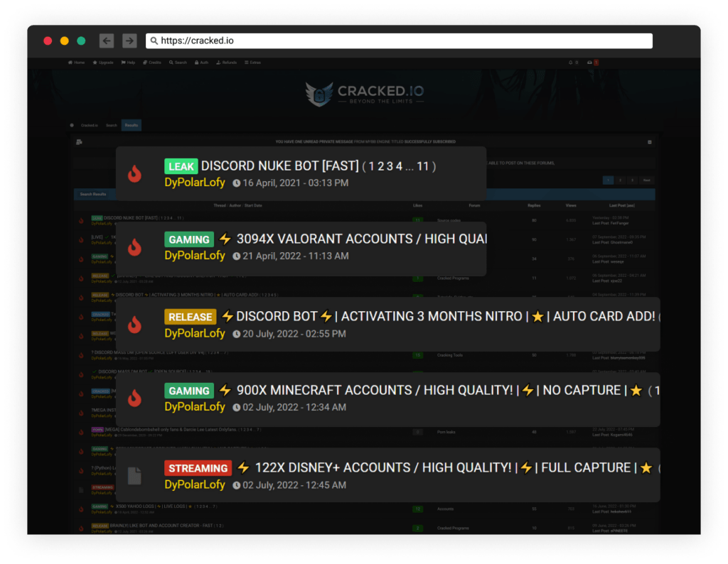Open the Credits nav item
This screenshot has width=728, height=564.
(x=152, y=63)
